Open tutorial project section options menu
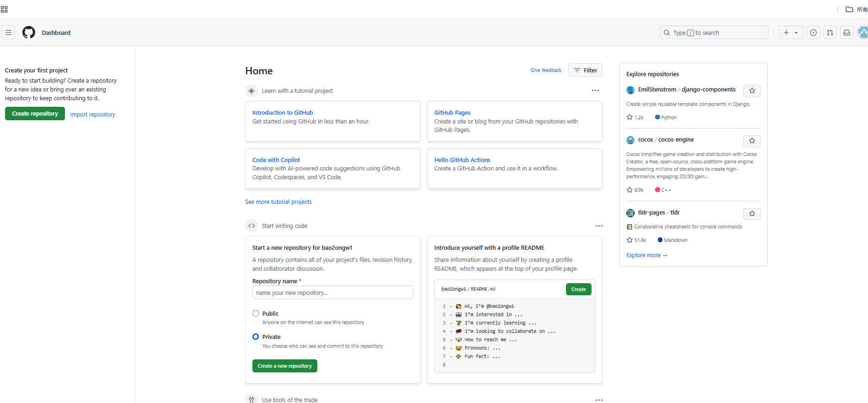The image size is (868, 403). [595, 91]
